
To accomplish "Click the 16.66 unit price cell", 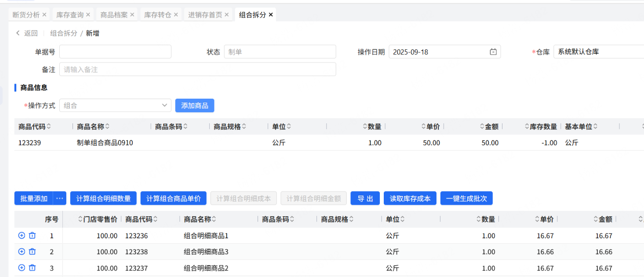I will point(545,252).
